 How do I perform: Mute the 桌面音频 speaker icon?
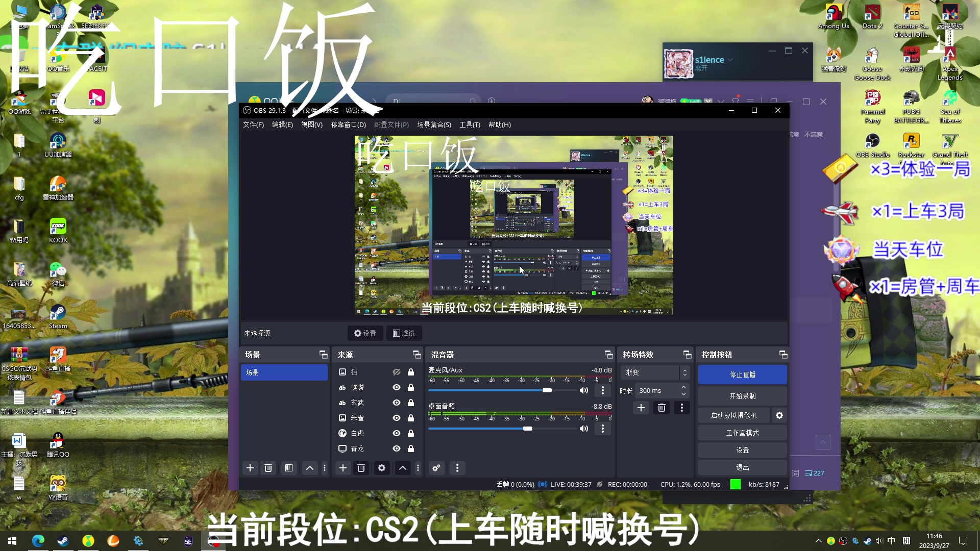coord(584,429)
